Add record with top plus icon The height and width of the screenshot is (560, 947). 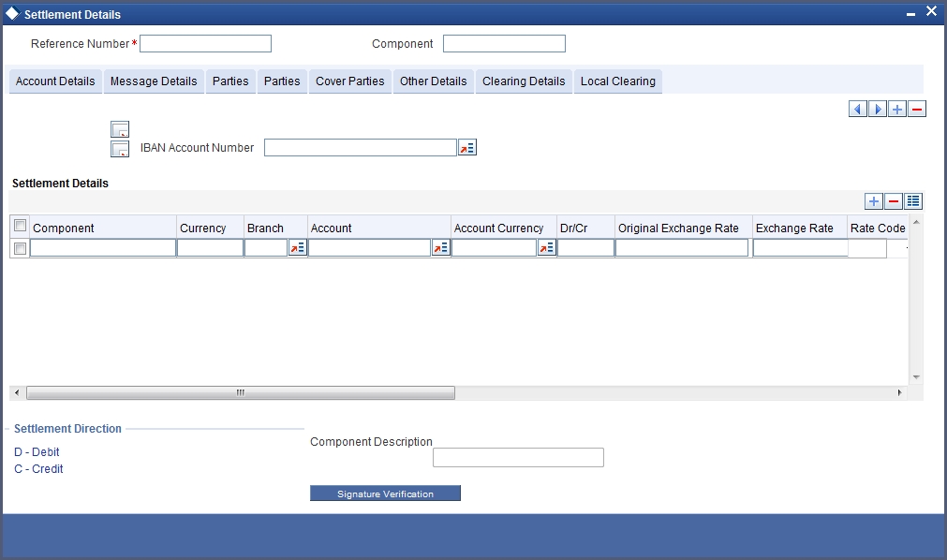coord(897,110)
